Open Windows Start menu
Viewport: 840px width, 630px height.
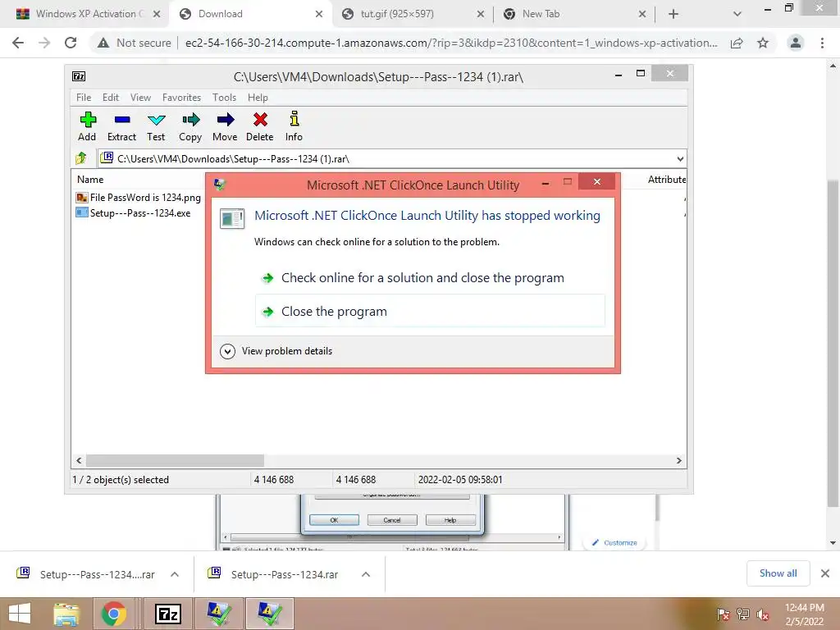pyautogui.click(x=20, y=614)
